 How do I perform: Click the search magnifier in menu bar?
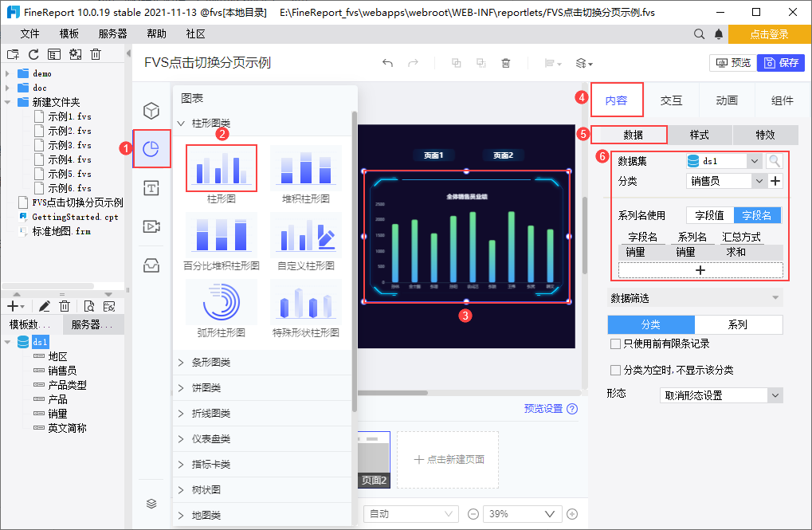[x=699, y=34]
